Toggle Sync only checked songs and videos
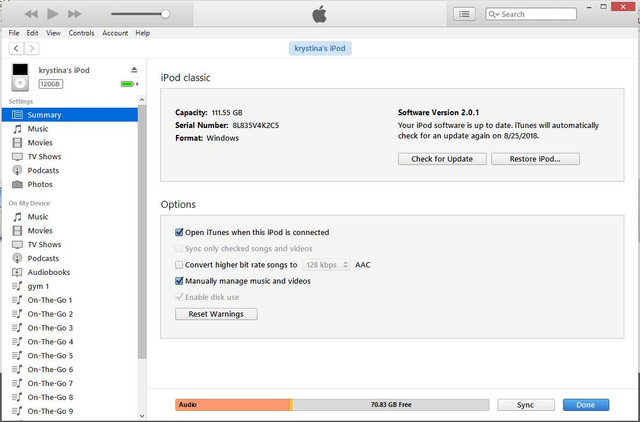Screen dimensions: 640x422 (x=179, y=249)
